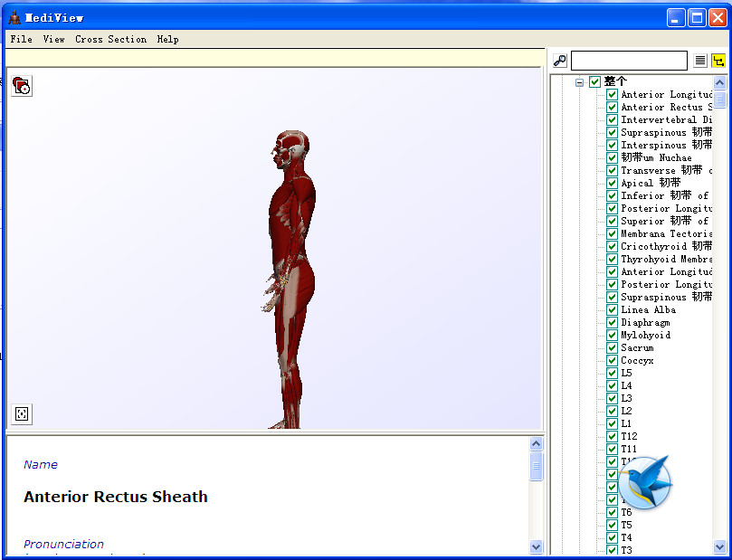Click the blue bird floating icon
732x560 pixels.
[646, 482]
